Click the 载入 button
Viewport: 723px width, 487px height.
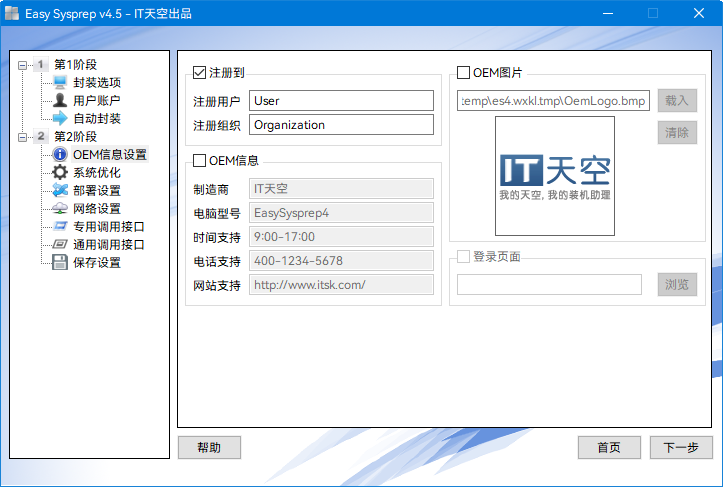pyautogui.click(x=677, y=100)
